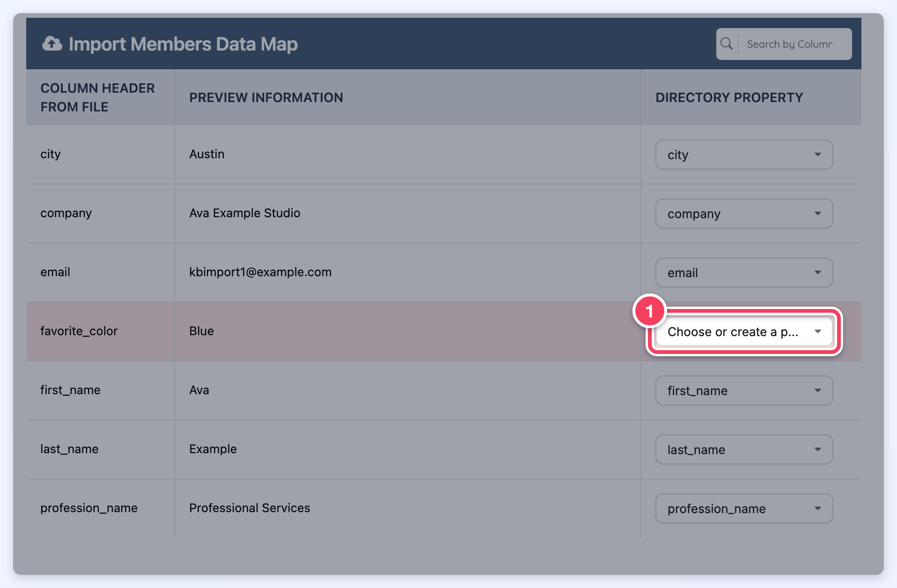
Task: Click the cloud upload icon in header
Action: (x=52, y=44)
